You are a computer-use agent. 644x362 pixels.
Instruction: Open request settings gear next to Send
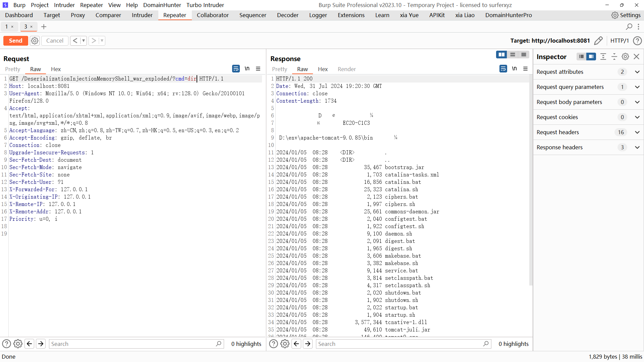pyautogui.click(x=35, y=41)
